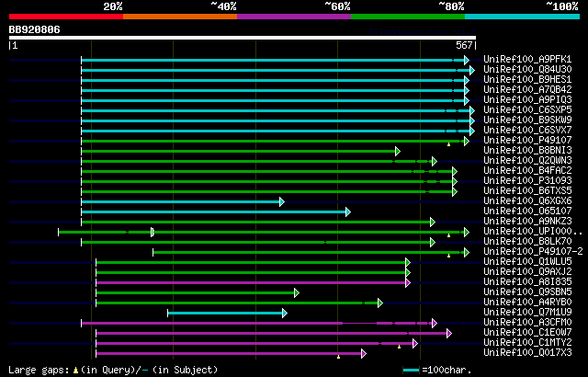Click the yellow gap marker in the Large gaps legend
Viewport: 588px width, 377px height.
75,371
